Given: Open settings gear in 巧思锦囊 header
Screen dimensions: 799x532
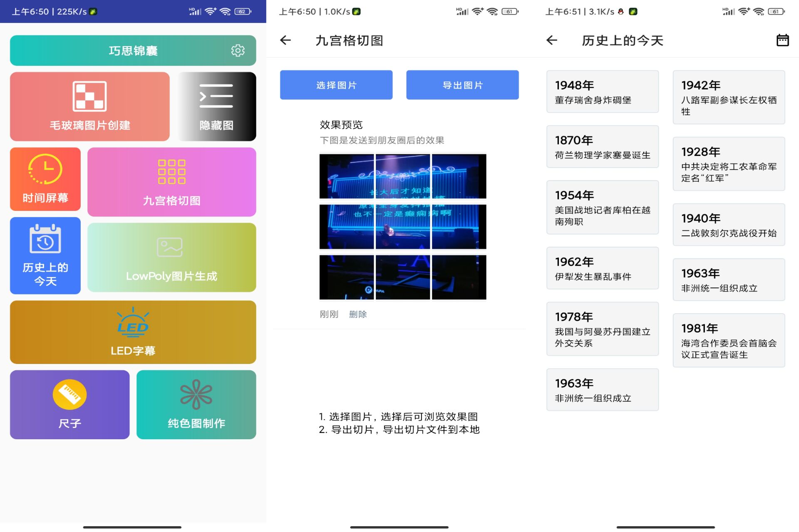Looking at the screenshot, I should click(238, 50).
